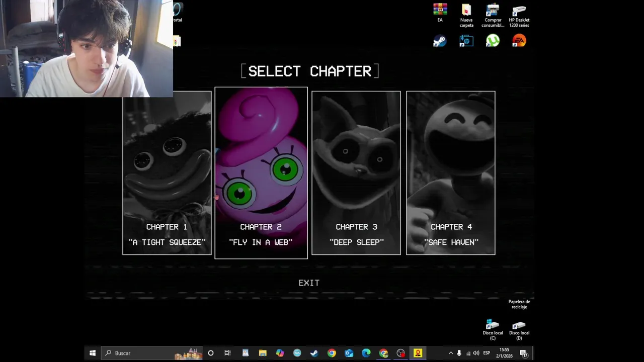
Task: Open Cortana circle icon in taskbar
Action: click(x=211, y=353)
